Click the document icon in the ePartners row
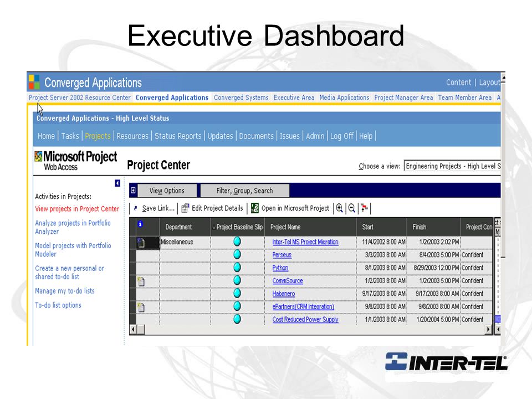The height and width of the screenshot is (399, 532). point(141,307)
